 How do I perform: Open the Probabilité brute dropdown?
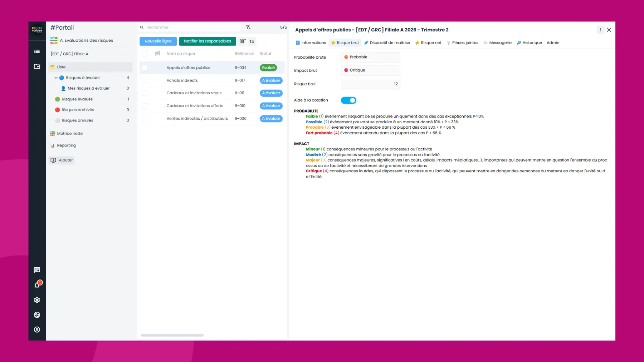click(x=370, y=57)
